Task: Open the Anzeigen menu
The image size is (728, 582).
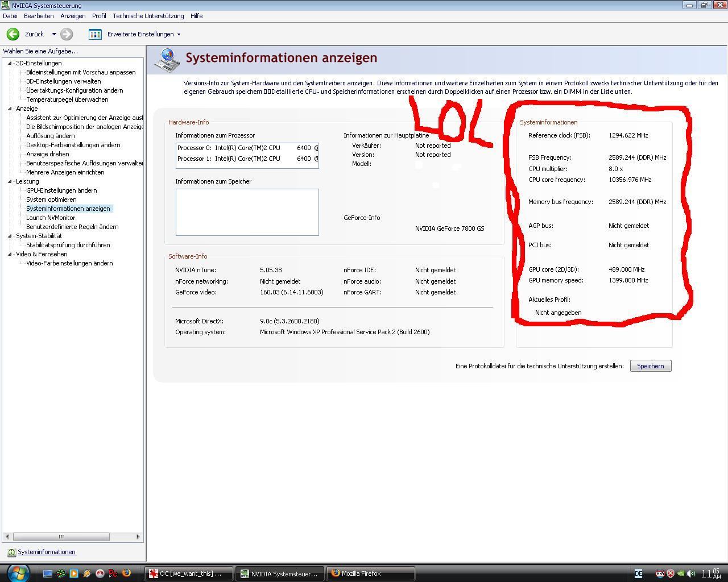Action: tap(73, 16)
